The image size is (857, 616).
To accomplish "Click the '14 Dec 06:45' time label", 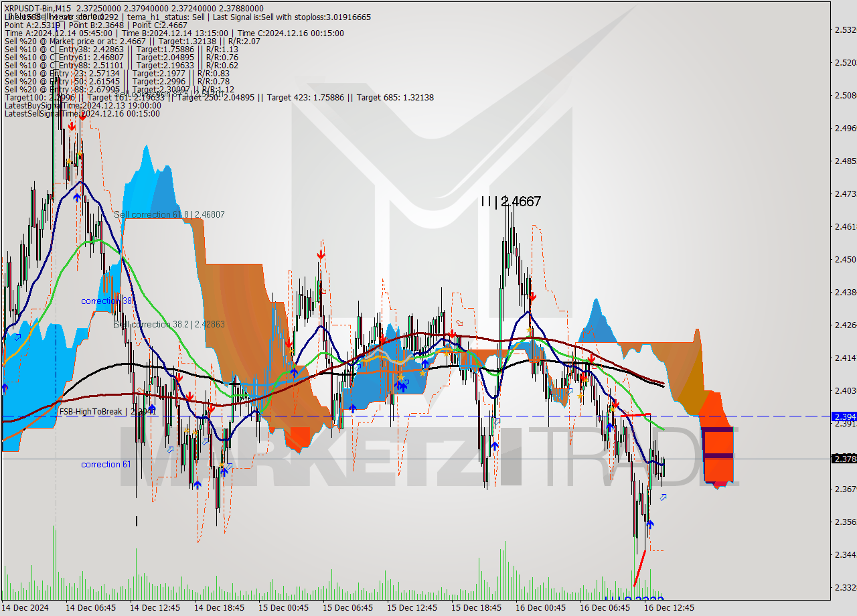I will click(x=90, y=608).
